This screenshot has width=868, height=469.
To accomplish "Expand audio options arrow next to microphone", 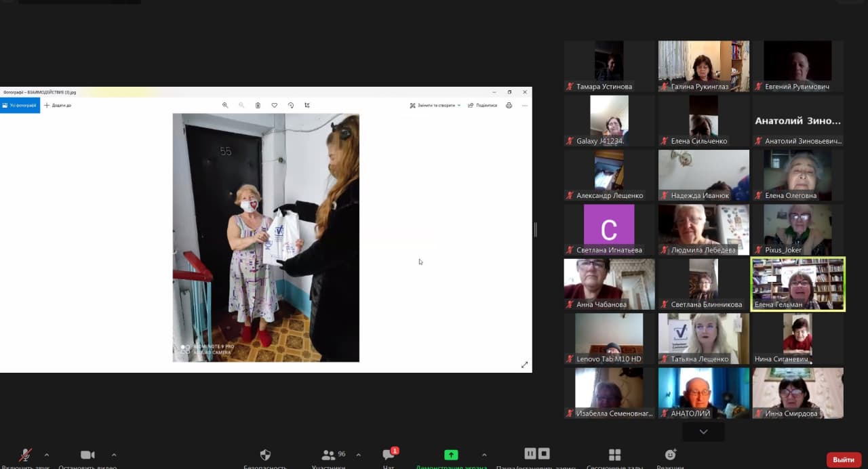I will [47, 455].
